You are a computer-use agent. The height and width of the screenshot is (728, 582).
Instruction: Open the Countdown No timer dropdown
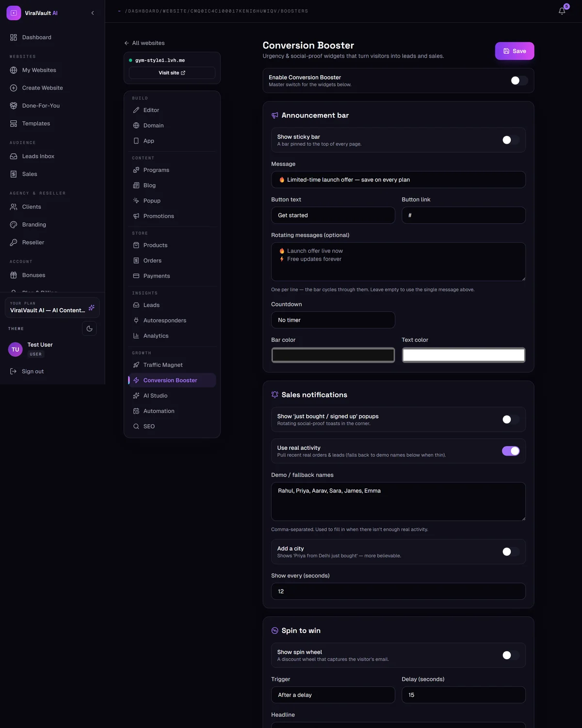coord(333,320)
